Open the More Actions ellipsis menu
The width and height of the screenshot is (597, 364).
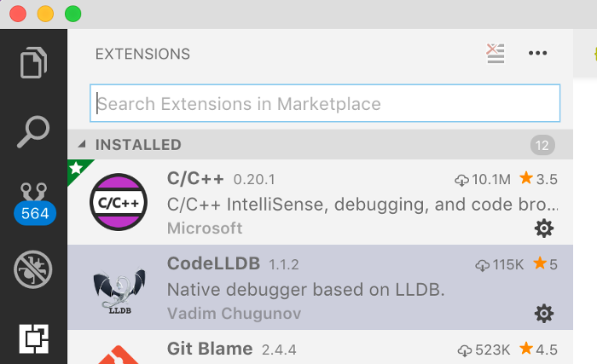[537, 53]
